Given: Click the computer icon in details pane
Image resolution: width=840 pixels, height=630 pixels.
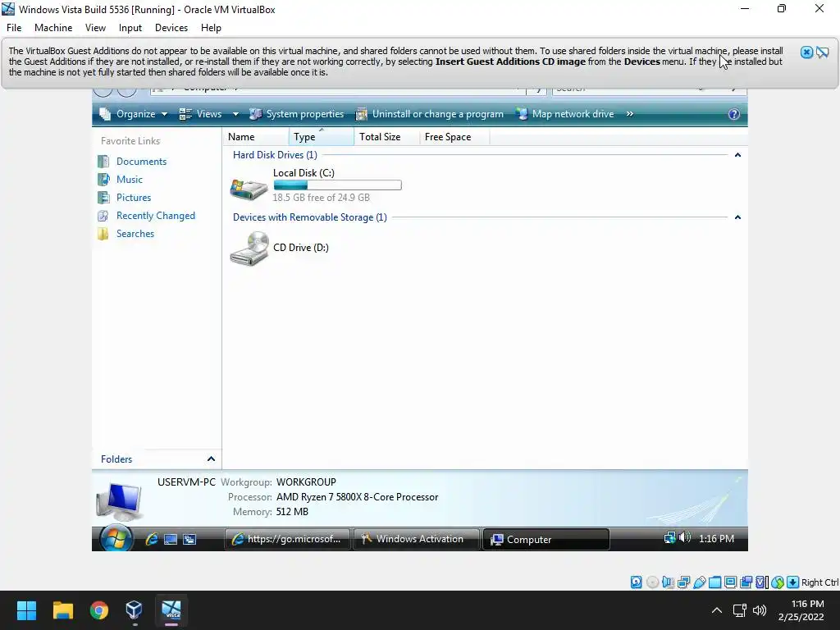Looking at the screenshot, I should [120, 500].
